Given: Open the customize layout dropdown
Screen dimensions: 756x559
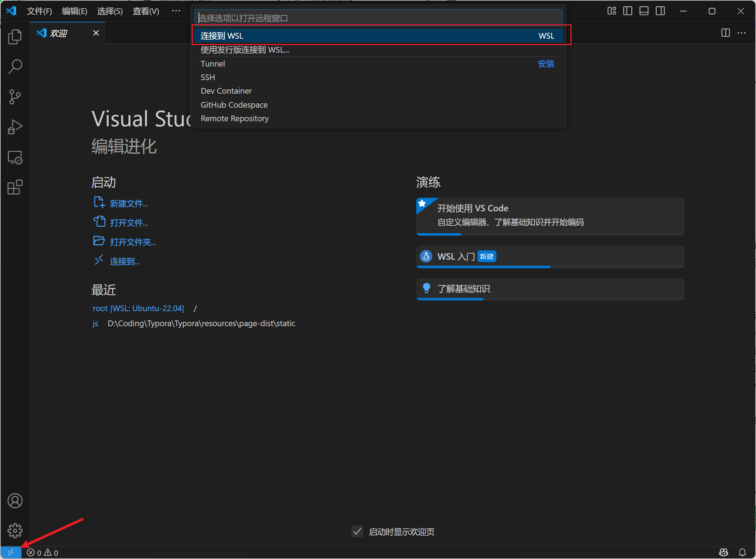Looking at the screenshot, I should pos(612,11).
